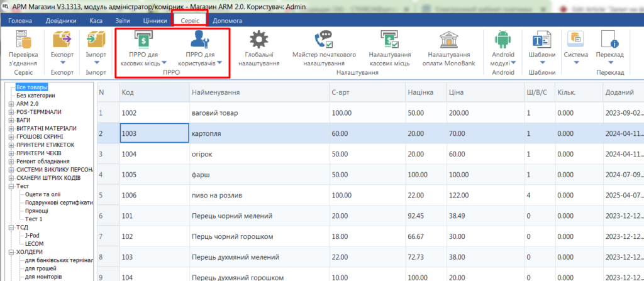The width and height of the screenshot is (644, 281).
Task: Expand the Переклад dropdown arrow
Action: (610, 63)
